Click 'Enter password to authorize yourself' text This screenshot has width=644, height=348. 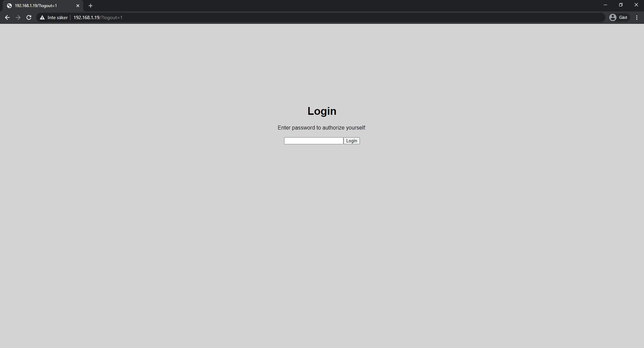tap(322, 128)
